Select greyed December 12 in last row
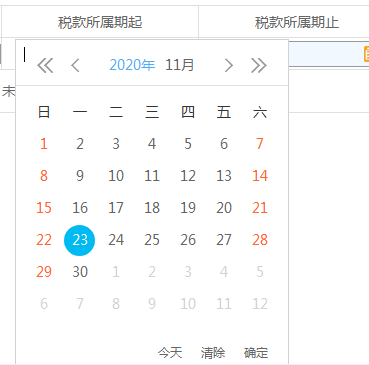Viewport: 369px width, 365px height. click(x=260, y=304)
